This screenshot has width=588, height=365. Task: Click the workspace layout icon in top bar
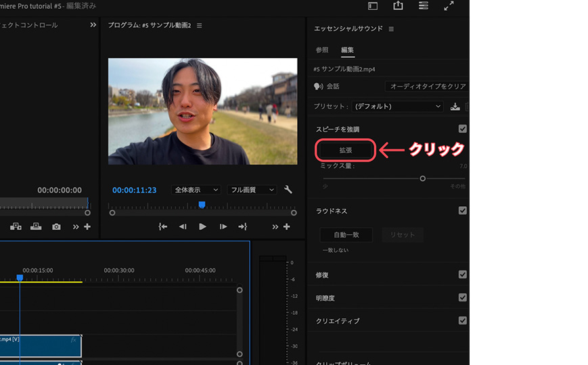click(373, 6)
